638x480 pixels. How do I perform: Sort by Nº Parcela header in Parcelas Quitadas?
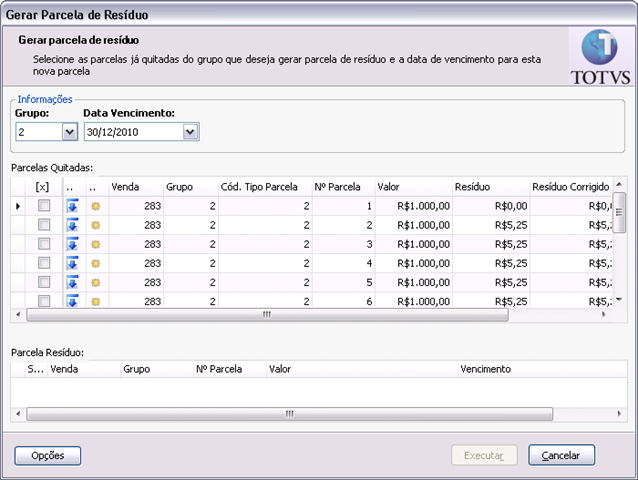pyautogui.click(x=343, y=187)
